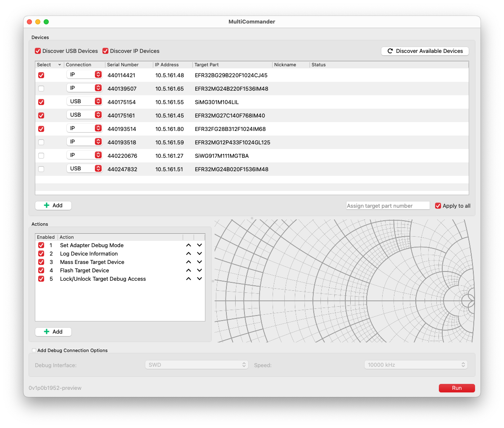Open the Select column header dropdown

[60, 65]
